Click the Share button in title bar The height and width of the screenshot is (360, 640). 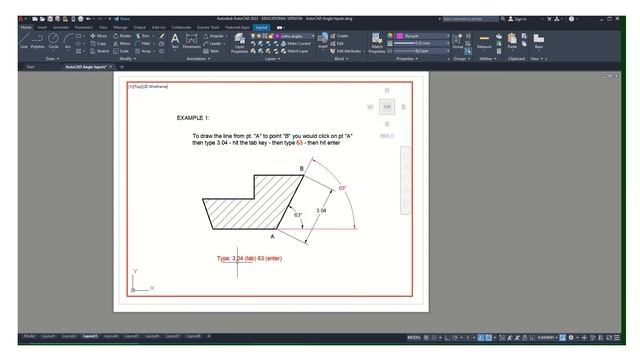click(122, 19)
